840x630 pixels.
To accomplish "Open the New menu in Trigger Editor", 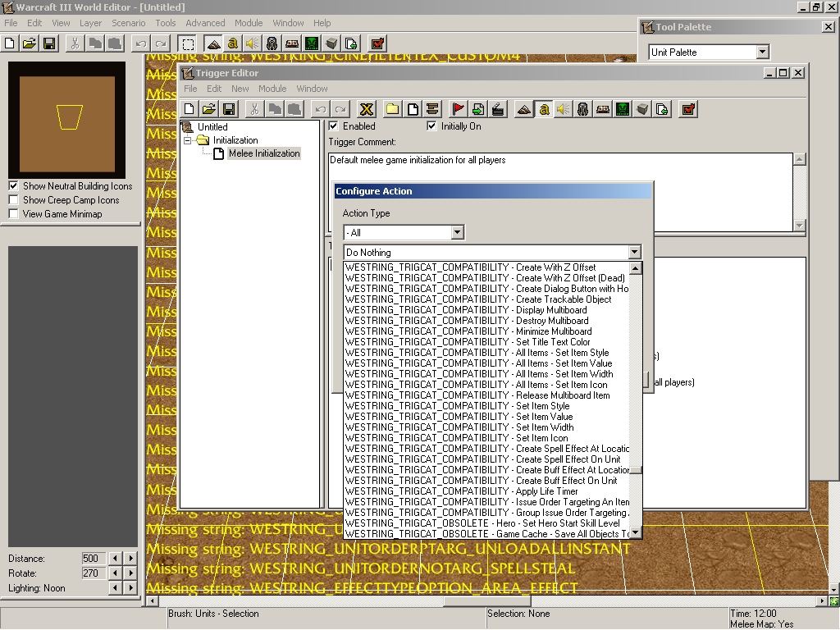I will (x=240, y=89).
